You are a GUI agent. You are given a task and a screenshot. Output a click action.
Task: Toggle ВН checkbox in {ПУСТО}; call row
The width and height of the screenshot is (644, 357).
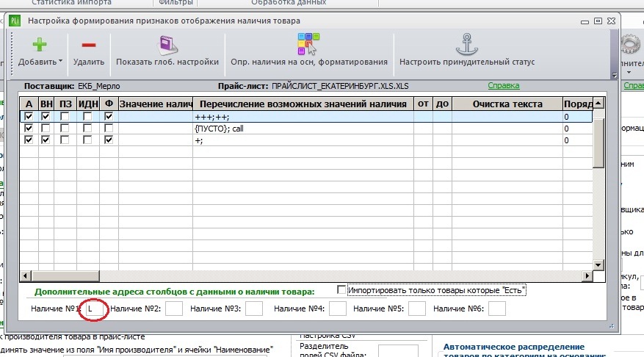[46, 128]
